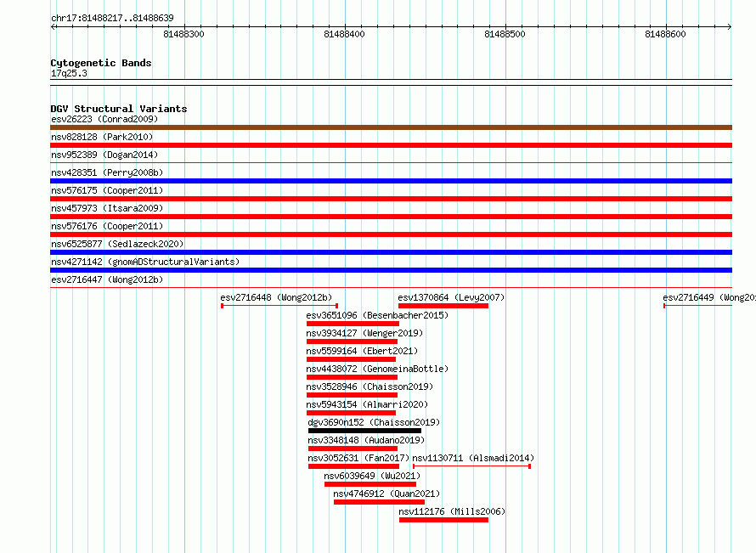Select the blue bar under nsv6525877

[391, 252]
